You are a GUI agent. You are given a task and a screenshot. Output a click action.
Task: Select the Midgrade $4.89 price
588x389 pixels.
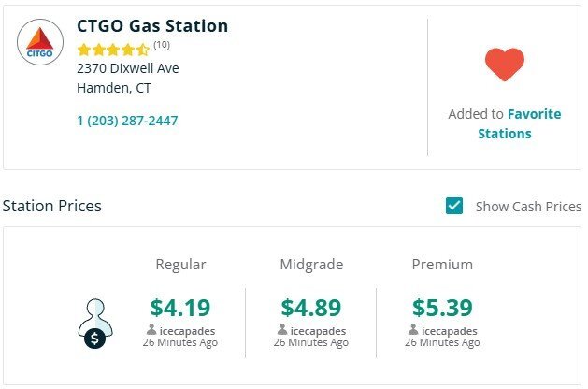[311, 307]
